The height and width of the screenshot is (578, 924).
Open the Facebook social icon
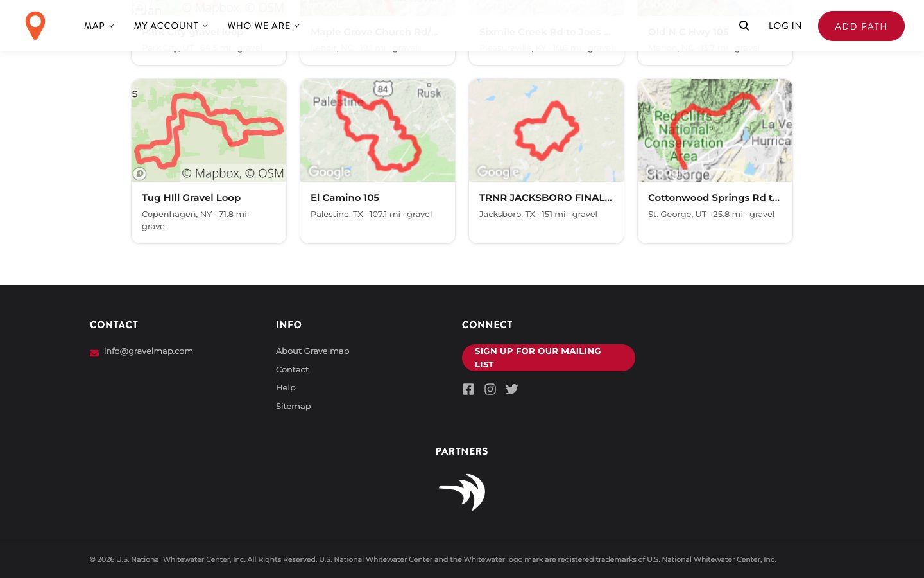pos(468,389)
